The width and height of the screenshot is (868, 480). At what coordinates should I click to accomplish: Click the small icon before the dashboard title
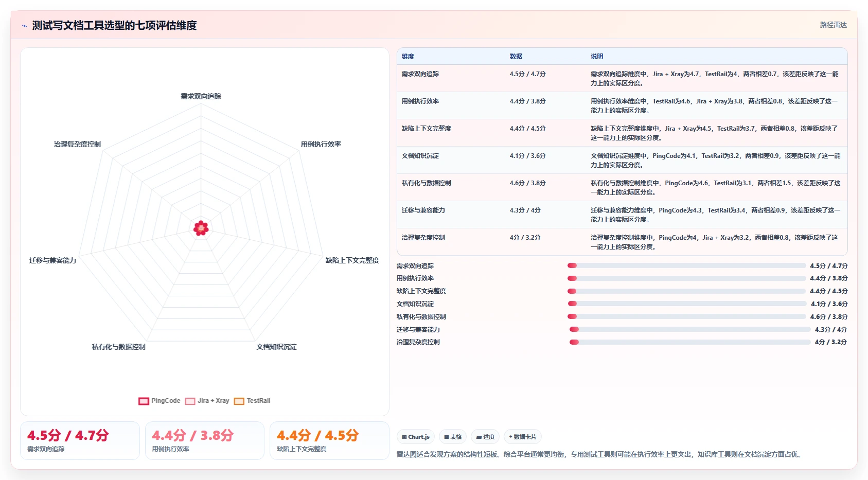(x=24, y=26)
